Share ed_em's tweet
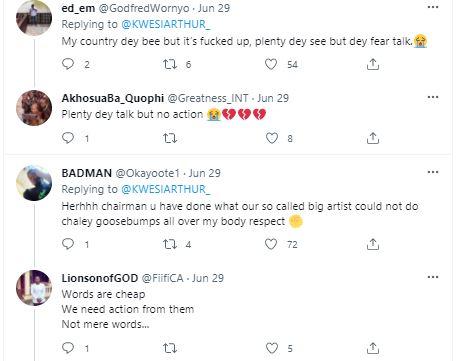This screenshot has height=361, width=462. 373,64
